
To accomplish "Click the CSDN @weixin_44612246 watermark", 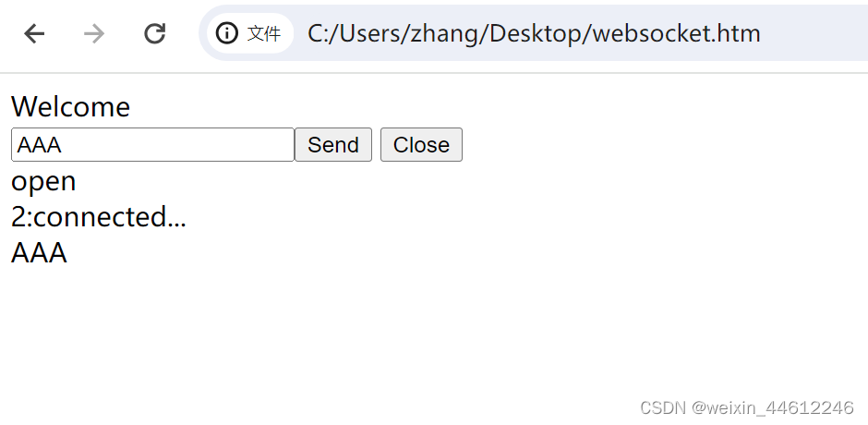I will point(747,407).
